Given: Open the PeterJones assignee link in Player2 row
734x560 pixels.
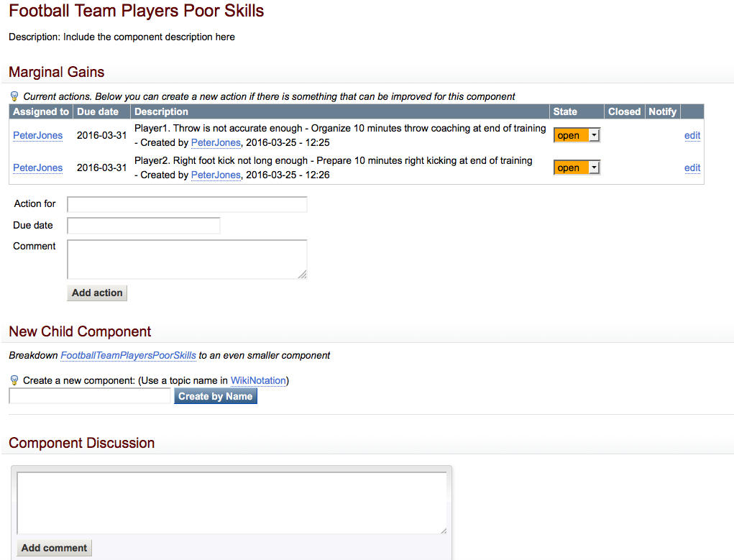Looking at the screenshot, I should point(38,167).
